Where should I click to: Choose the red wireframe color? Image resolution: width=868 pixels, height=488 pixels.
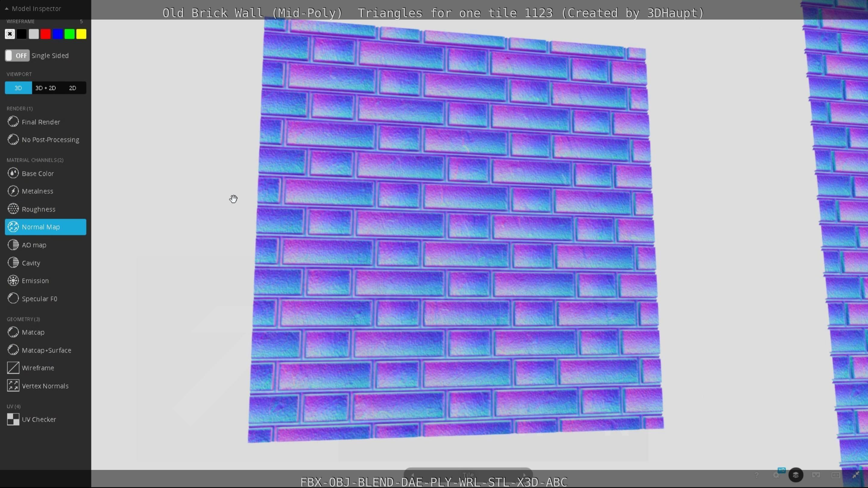[46, 34]
